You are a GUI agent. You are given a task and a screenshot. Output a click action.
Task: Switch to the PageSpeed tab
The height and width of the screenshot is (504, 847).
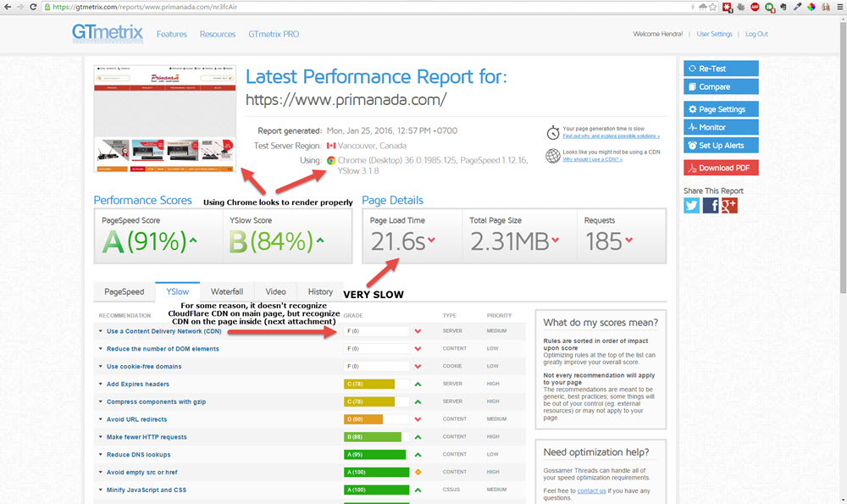coord(125,291)
